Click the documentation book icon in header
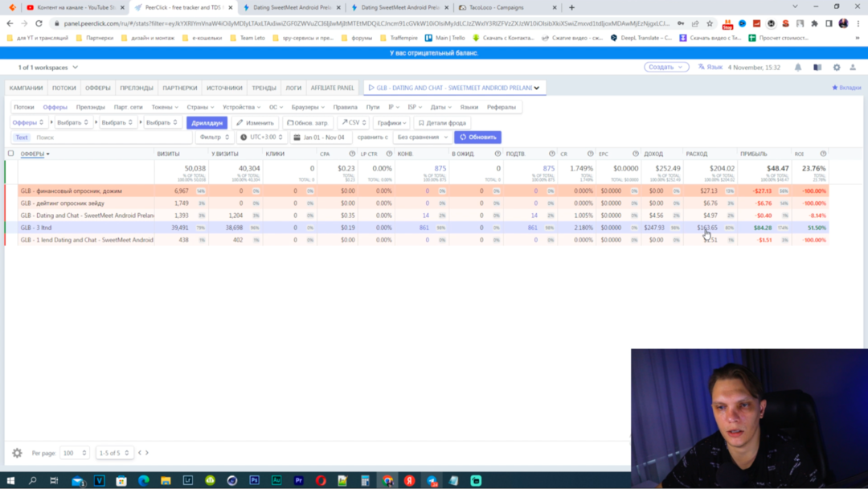Image resolution: width=868 pixels, height=489 pixels. 817,68
